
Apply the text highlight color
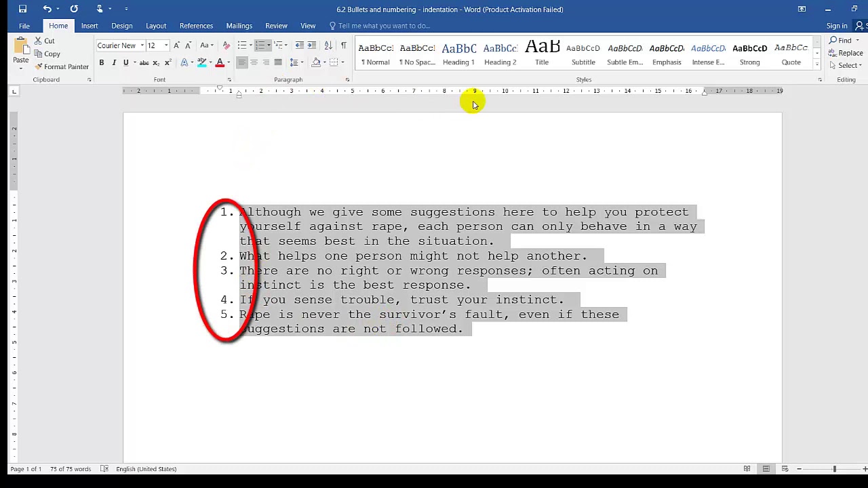pyautogui.click(x=201, y=62)
